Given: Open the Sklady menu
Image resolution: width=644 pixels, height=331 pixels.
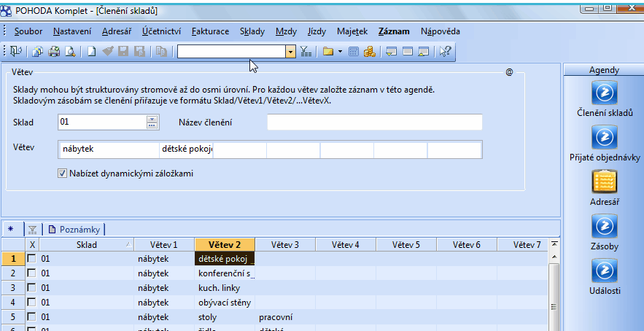Looking at the screenshot, I should click(x=252, y=31).
